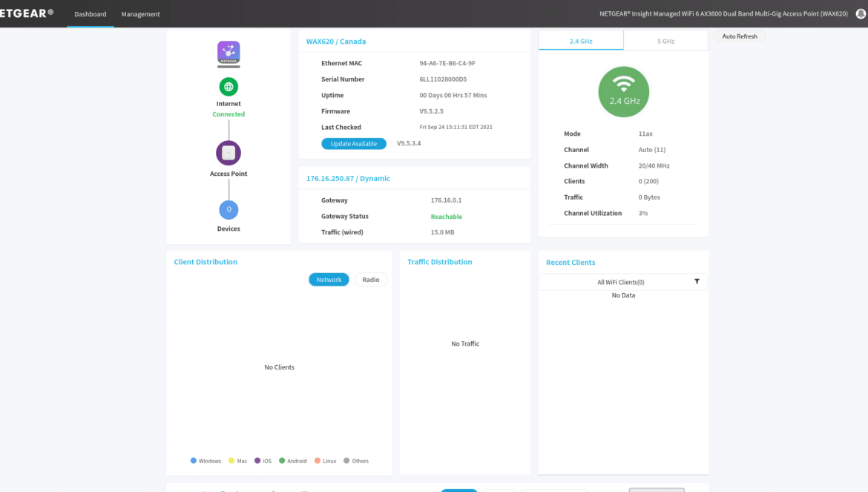Click the Clients value 0 (200)
This screenshot has width=868, height=492.
[x=648, y=181]
